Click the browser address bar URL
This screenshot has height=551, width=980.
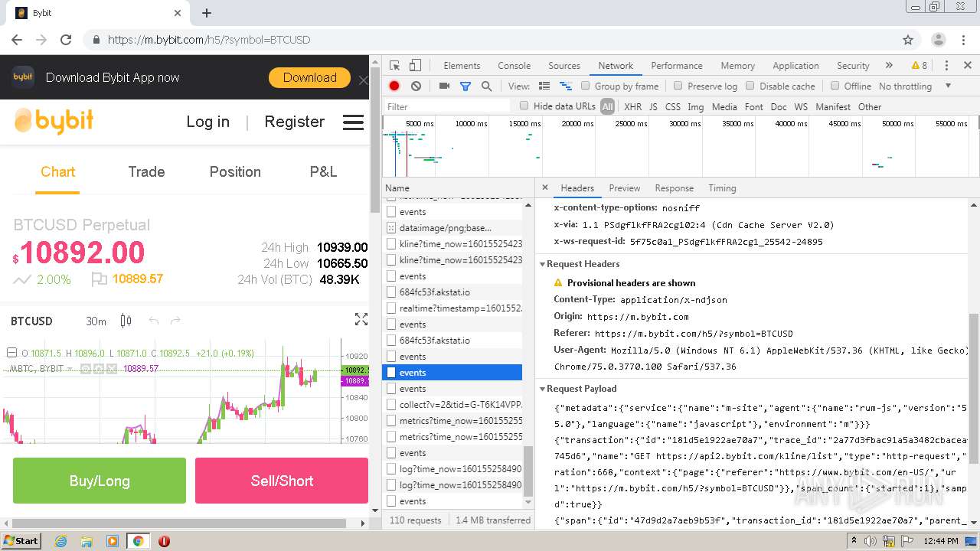point(209,40)
